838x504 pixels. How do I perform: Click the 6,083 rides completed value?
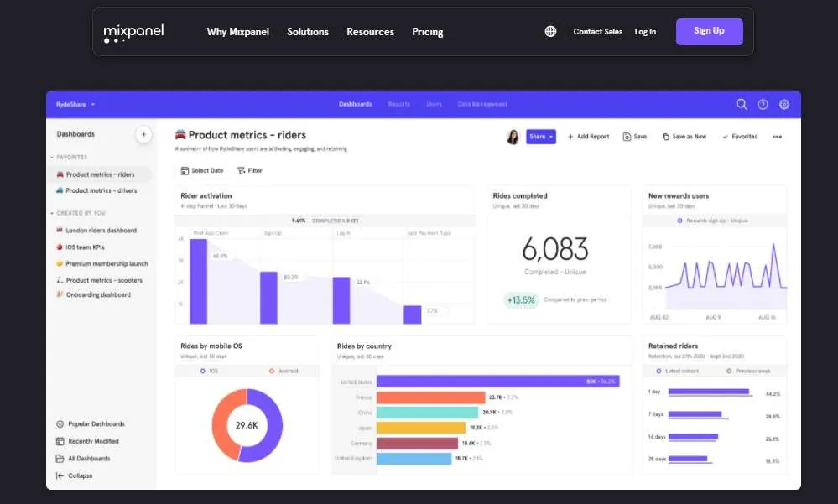(555, 250)
